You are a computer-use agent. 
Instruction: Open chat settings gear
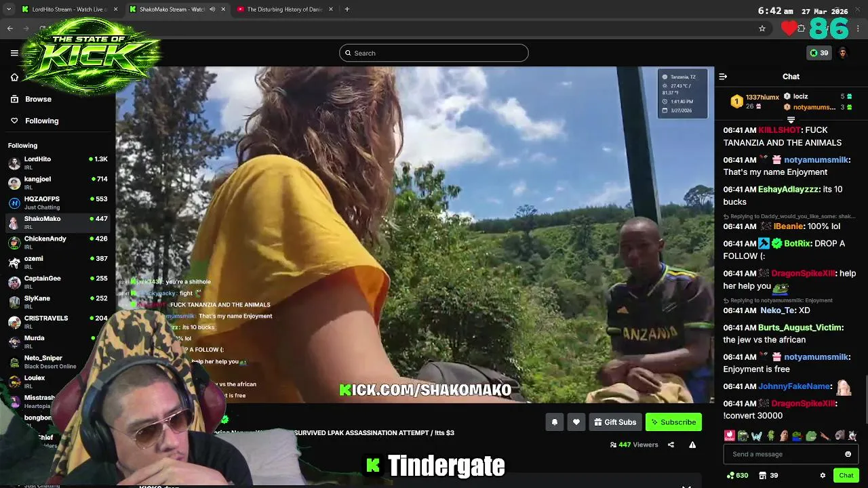(x=823, y=476)
